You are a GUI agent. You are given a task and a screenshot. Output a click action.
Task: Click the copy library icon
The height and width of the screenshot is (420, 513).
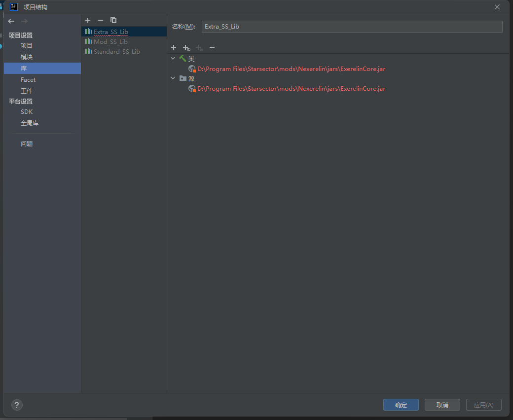point(113,20)
